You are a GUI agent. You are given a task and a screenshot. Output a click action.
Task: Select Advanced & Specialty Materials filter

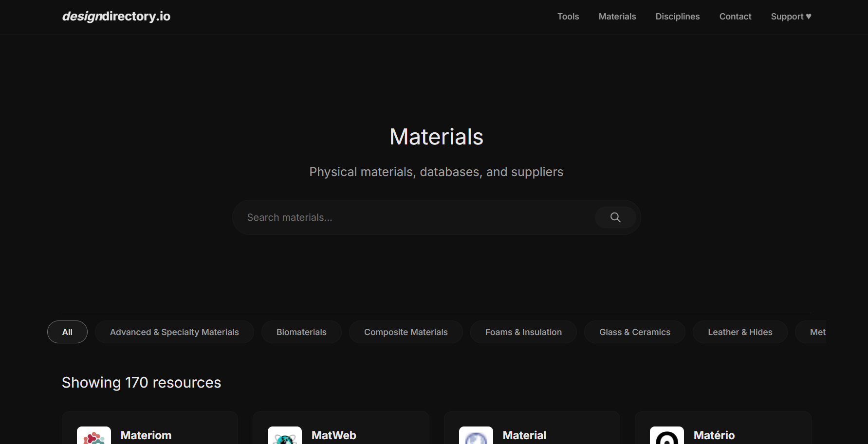pyautogui.click(x=174, y=332)
